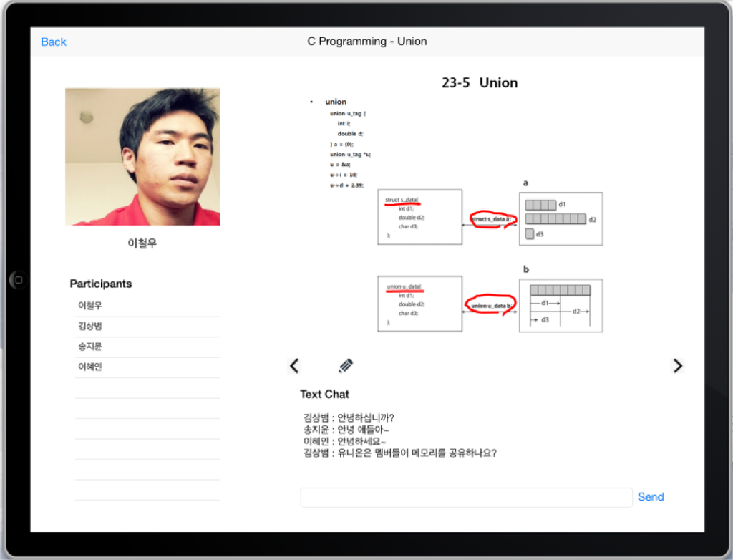Tap the memory layout diagram labeled b

[x=560, y=305]
